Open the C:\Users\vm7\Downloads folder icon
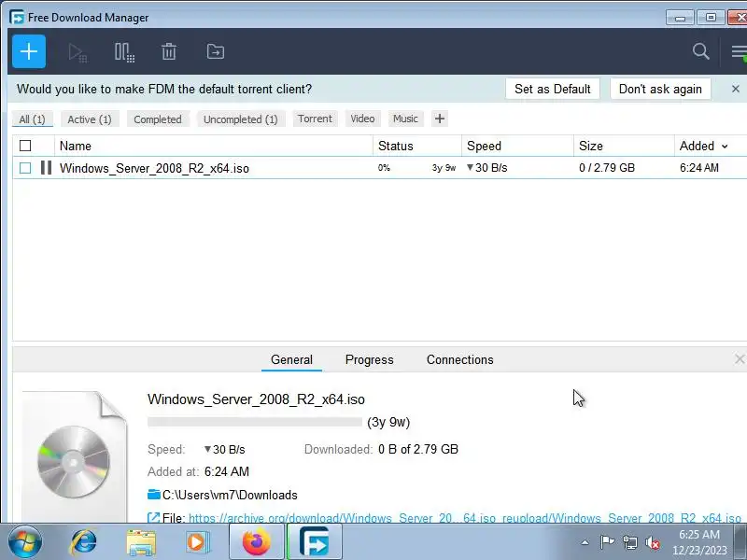The width and height of the screenshot is (747, 560). pyautogui.click(x=153, y=495)
